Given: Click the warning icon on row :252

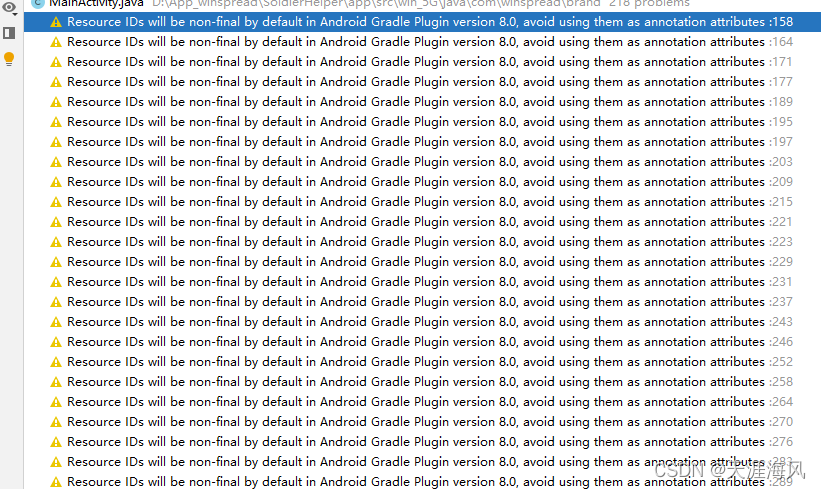Looking at the screenshot, I should pyautogui.click(x=56, y=362).
